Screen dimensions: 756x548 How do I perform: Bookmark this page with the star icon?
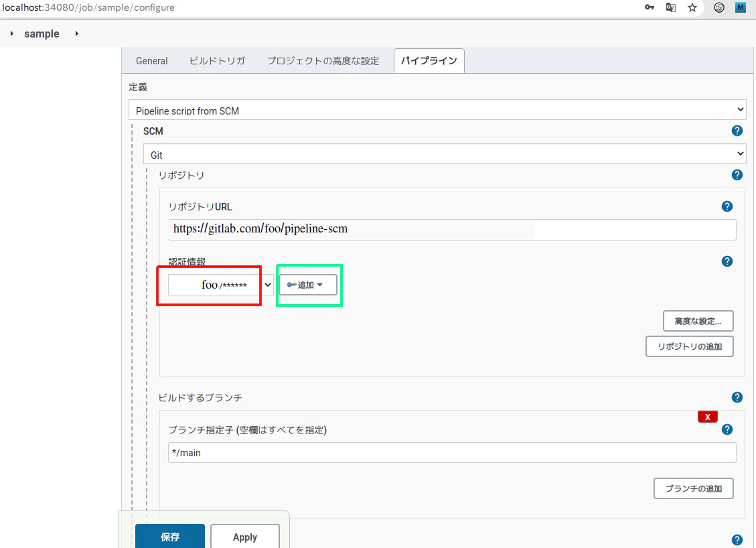coord(692,7)
